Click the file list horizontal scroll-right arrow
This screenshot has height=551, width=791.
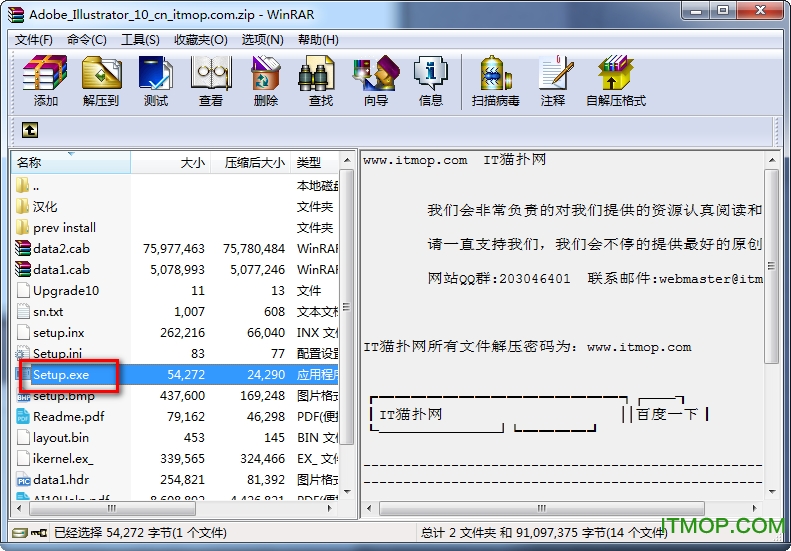330,508
